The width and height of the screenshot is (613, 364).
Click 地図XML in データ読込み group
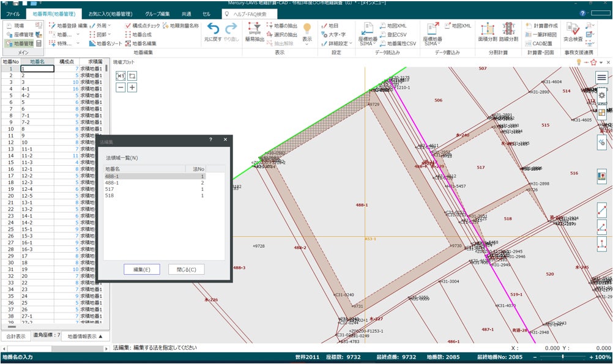(393, 26)
